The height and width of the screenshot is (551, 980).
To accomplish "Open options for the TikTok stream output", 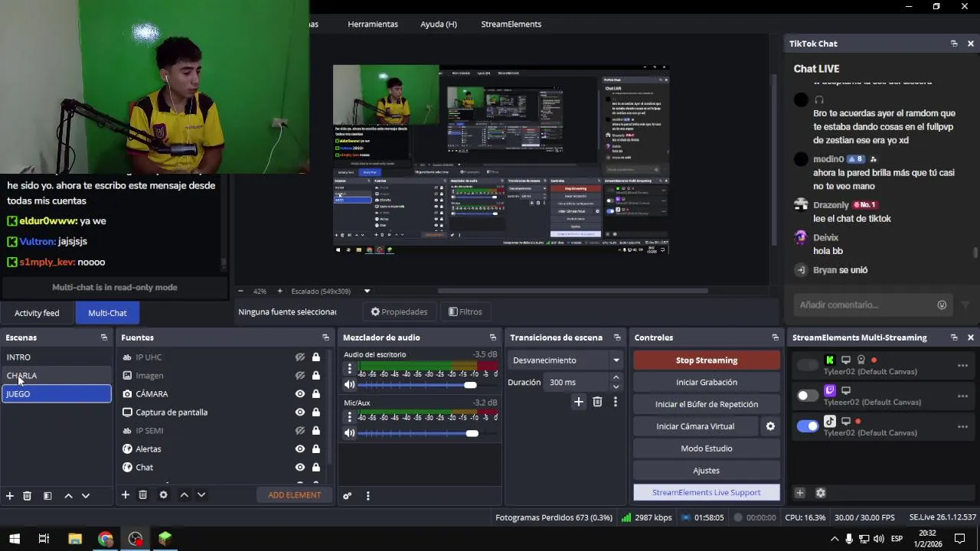I will (962, 427).
